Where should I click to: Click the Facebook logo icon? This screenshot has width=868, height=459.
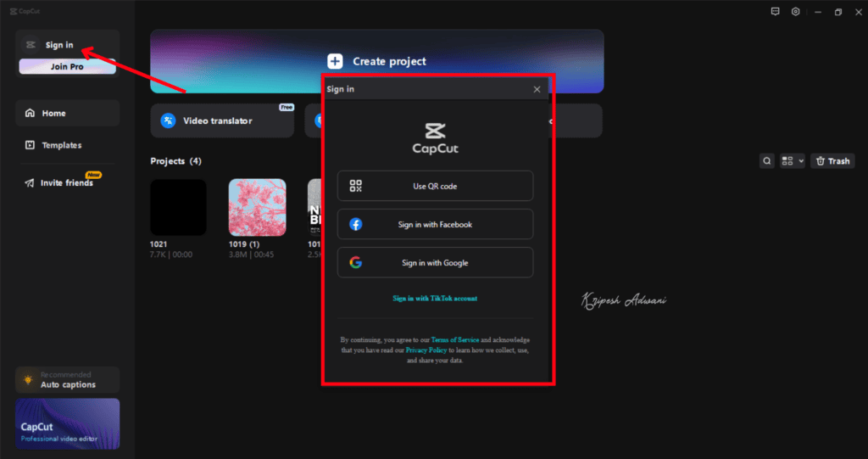pyautogui.click(x=356, y=225)
